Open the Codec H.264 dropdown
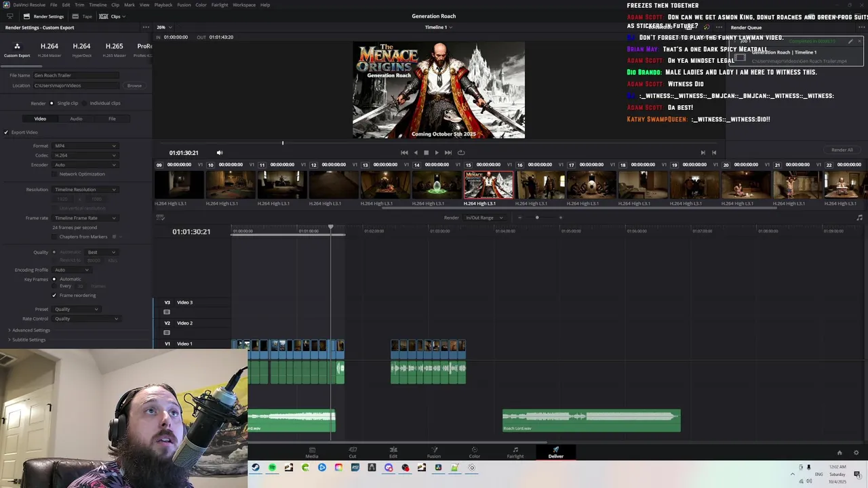Screen dimensions: 868x488 click(x=85, y=155)
